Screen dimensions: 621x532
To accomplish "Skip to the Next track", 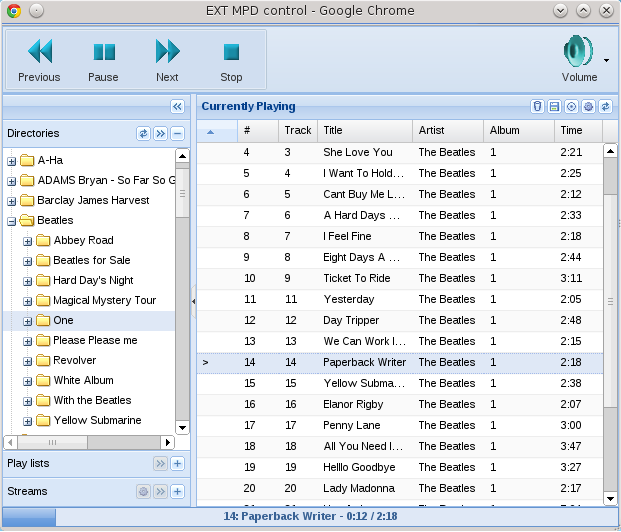I will pyautogui.click(x=167, y=60).
